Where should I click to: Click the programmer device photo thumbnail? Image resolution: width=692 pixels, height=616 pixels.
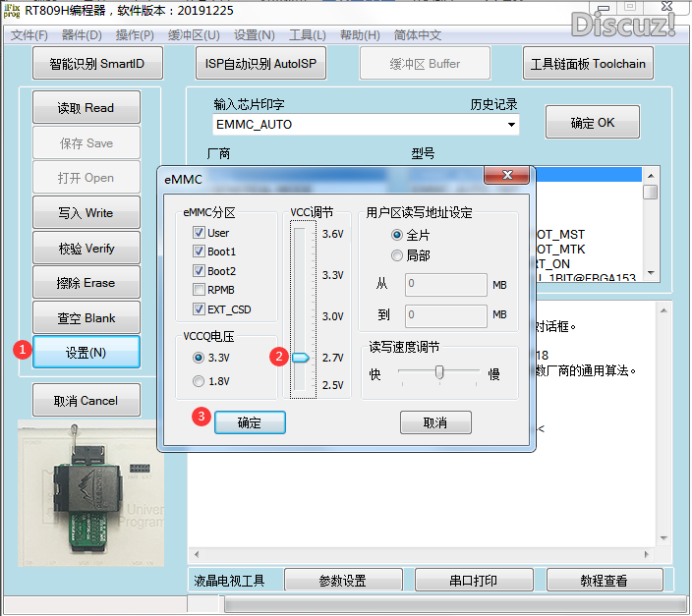click(x=90, y=493)
